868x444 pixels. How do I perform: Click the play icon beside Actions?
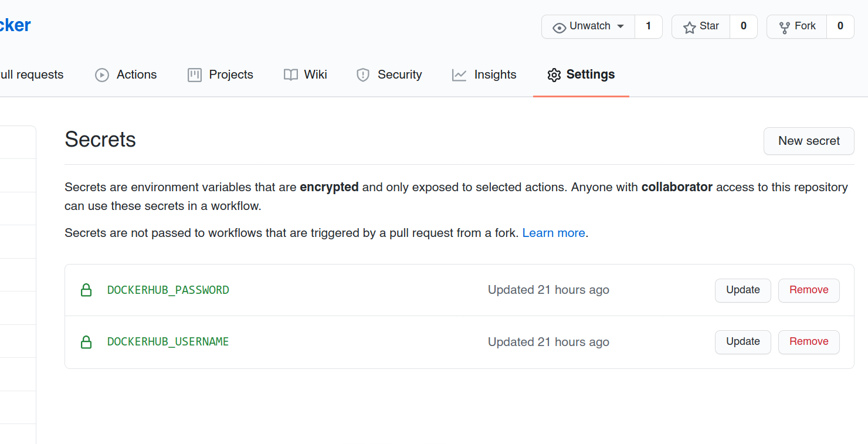(102, 75)
